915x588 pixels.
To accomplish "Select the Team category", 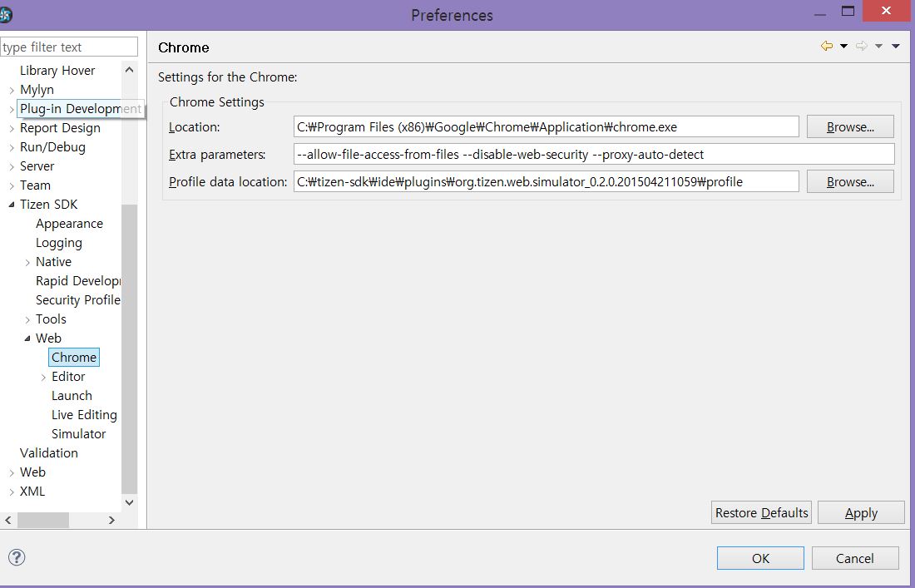I will [x=35, y=185].
